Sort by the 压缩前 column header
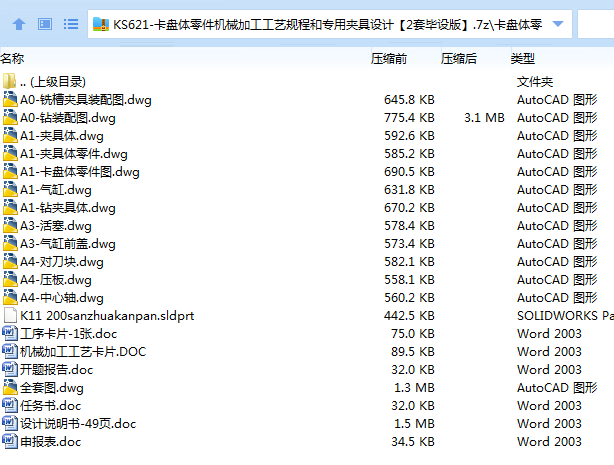 (x=389, y=59)
